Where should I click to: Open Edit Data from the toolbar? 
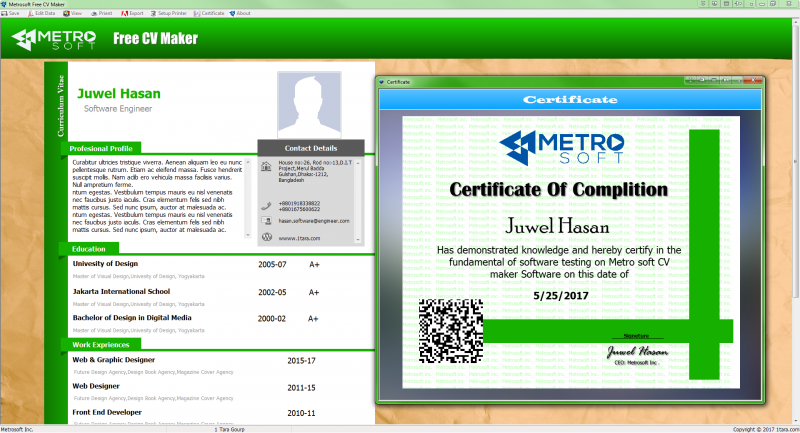pos(41,13)
